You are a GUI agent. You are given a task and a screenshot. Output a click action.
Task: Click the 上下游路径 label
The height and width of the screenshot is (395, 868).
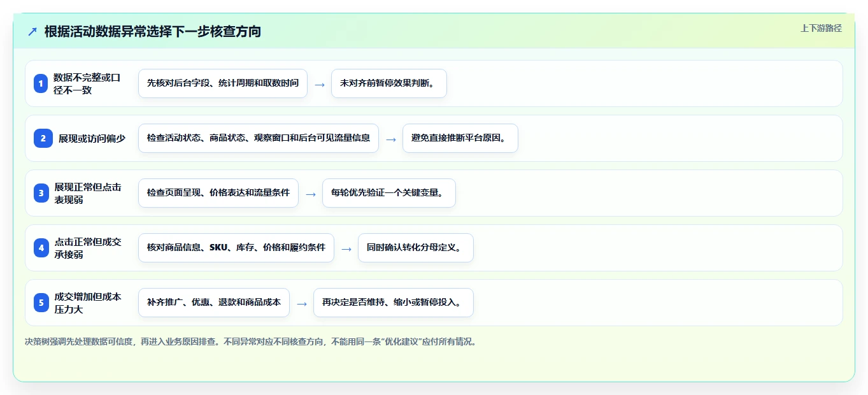click(821, 28)
